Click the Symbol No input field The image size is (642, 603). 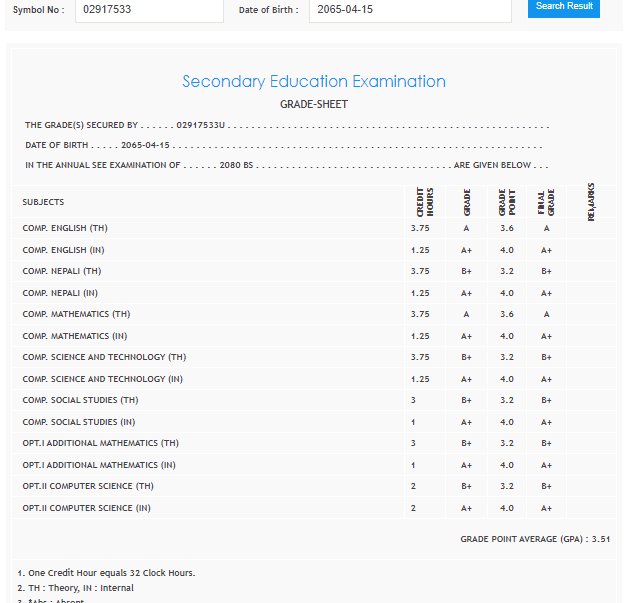(x=149, y=10)
